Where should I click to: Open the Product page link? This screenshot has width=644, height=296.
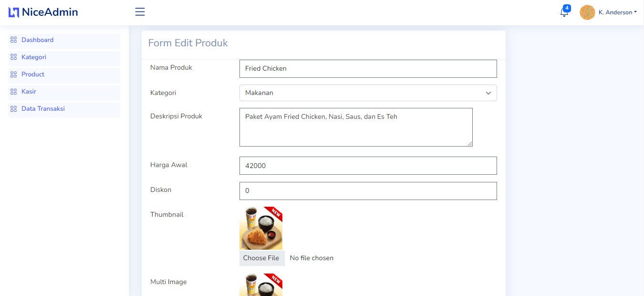click(33, 74)
